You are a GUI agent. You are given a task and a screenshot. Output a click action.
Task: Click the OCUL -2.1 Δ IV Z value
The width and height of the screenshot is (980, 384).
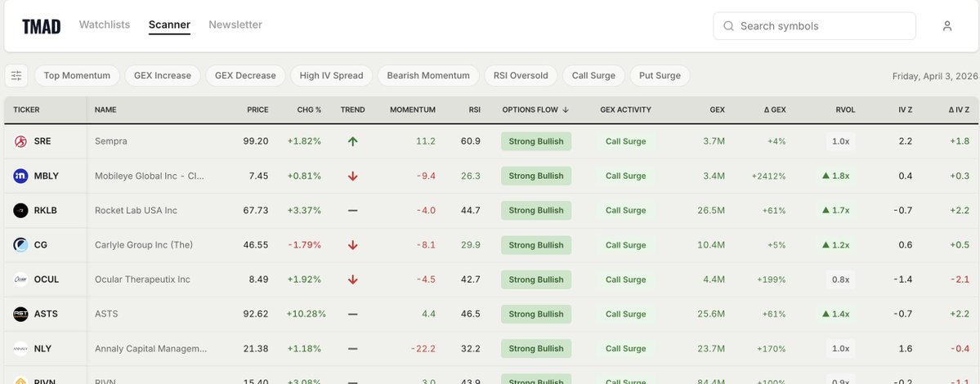point(960,279)
